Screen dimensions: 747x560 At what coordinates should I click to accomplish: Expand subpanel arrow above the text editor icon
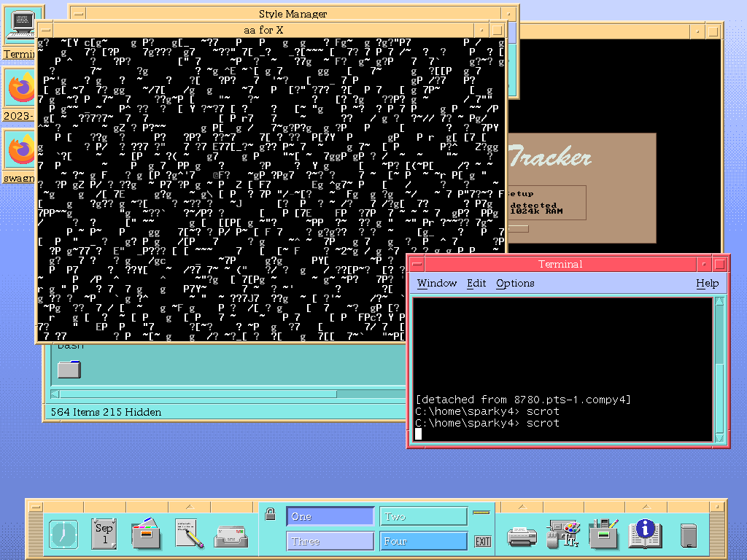(x=189, y=507)
